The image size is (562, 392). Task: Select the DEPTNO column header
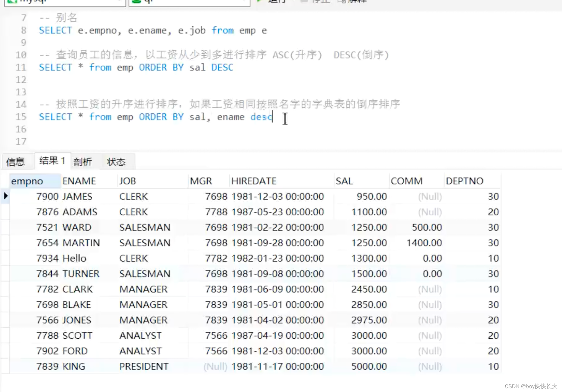(x=464, y=180)
